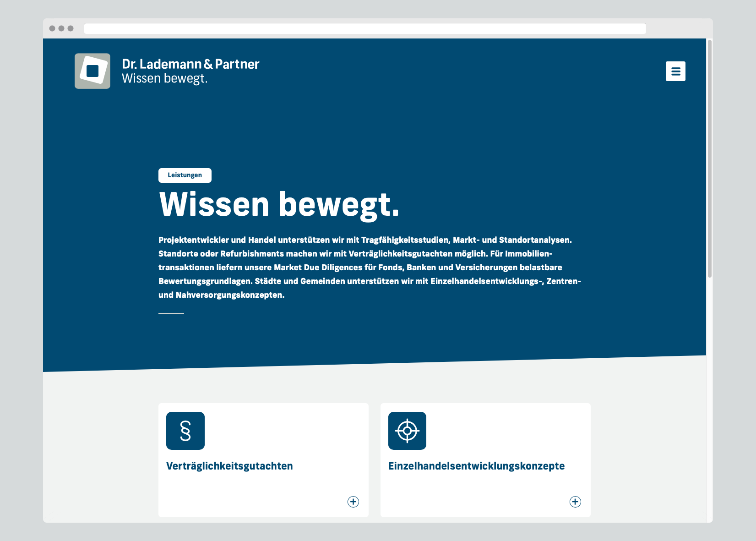Click the first gray window control dot
The width and height of the screenshot is (756, 541).
[x=52, y=28]
